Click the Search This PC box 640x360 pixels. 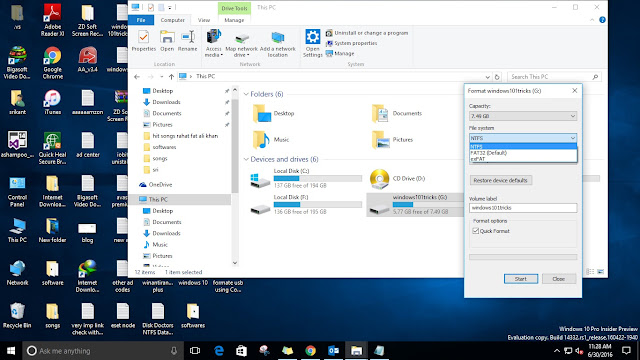point(553,77)
